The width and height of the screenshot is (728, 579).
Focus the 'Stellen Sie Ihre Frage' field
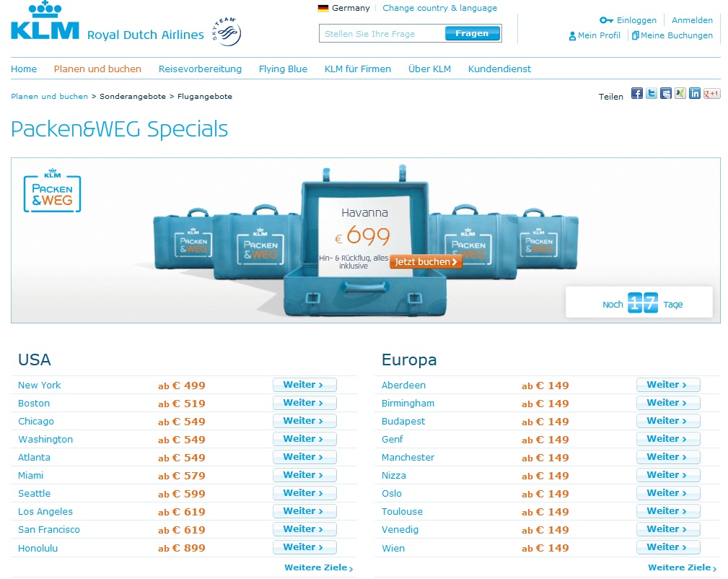click(382, 33)
